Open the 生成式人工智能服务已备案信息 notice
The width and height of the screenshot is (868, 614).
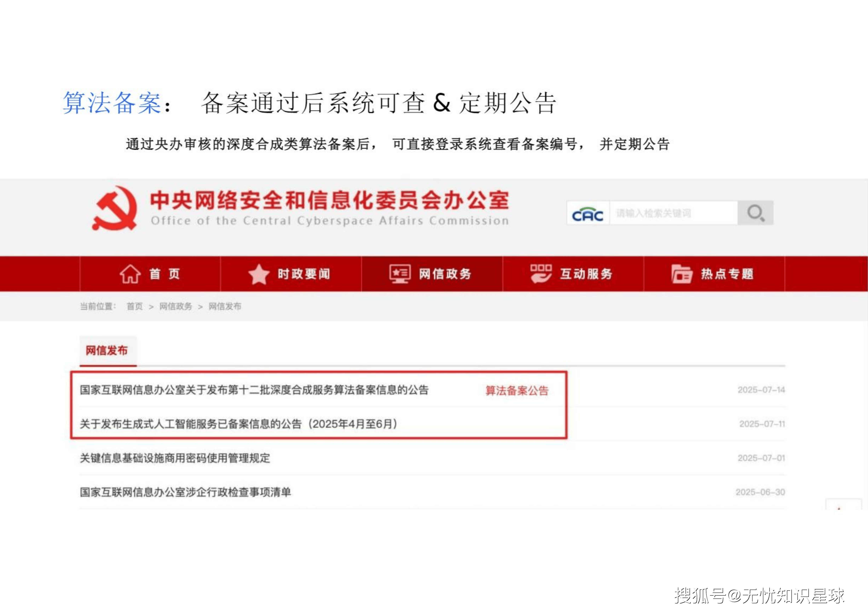(238, 424)
